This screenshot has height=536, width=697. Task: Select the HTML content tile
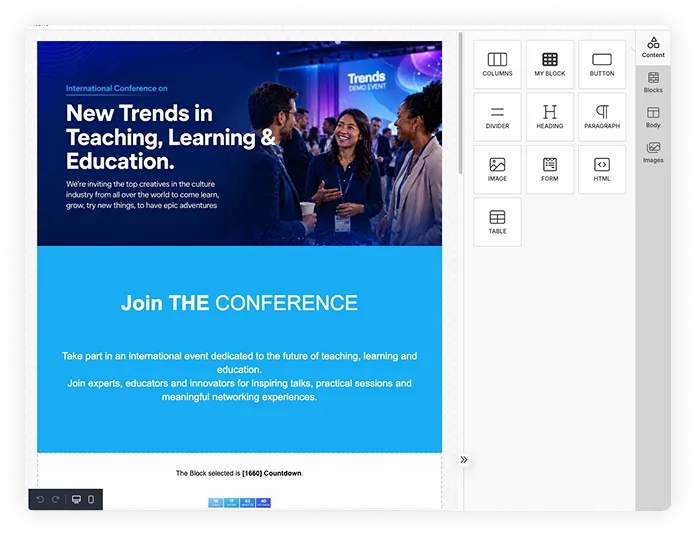pos(602,169)
